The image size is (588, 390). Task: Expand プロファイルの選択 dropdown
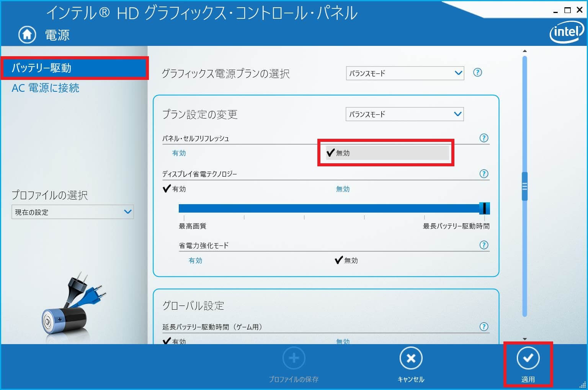(x=73, y=212)
